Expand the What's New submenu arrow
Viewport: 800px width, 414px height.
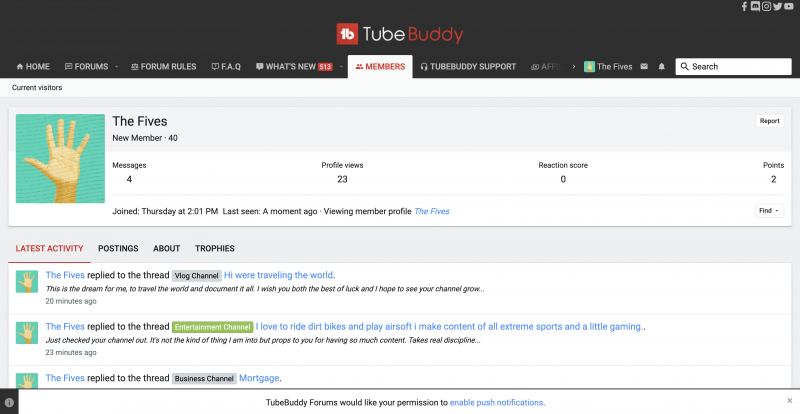coord(341,67)
